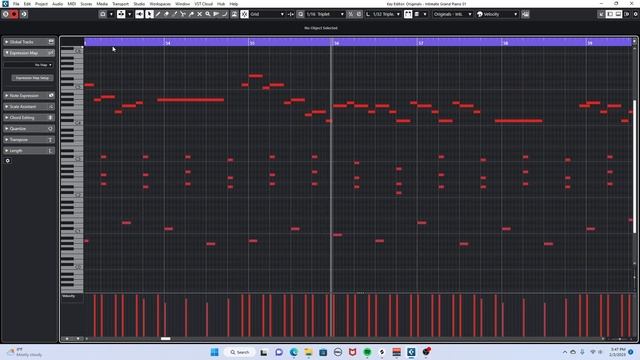640x360 pixels.
Task: Open the Originals part selection dropdown
Action: tap(452, 14)
